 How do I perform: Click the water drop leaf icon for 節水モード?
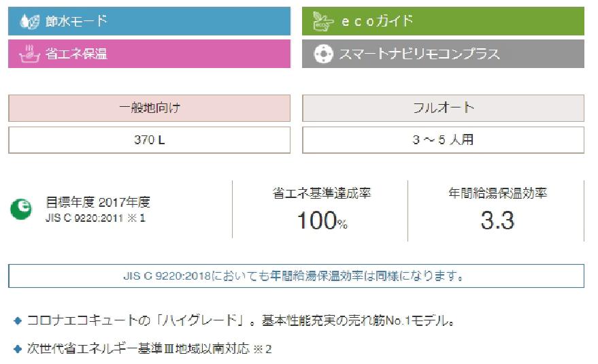pyautogui.click(x=29, y=21)
